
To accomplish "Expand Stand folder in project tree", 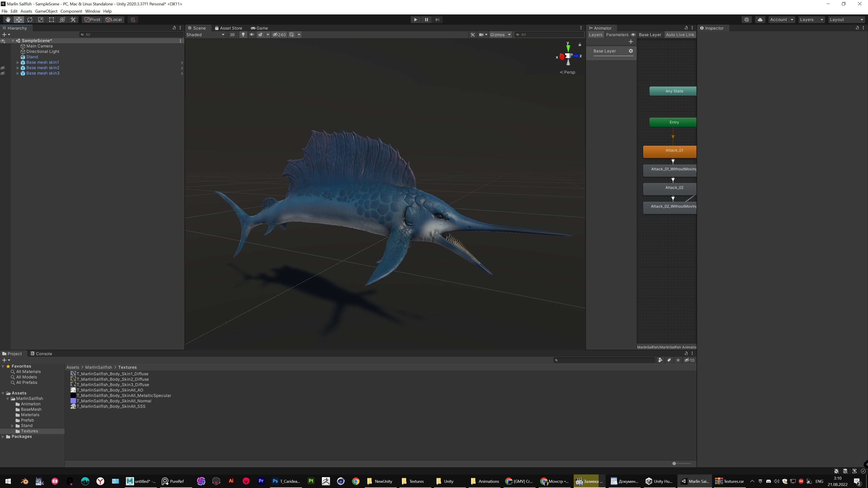I will click(x=13, y=426).
